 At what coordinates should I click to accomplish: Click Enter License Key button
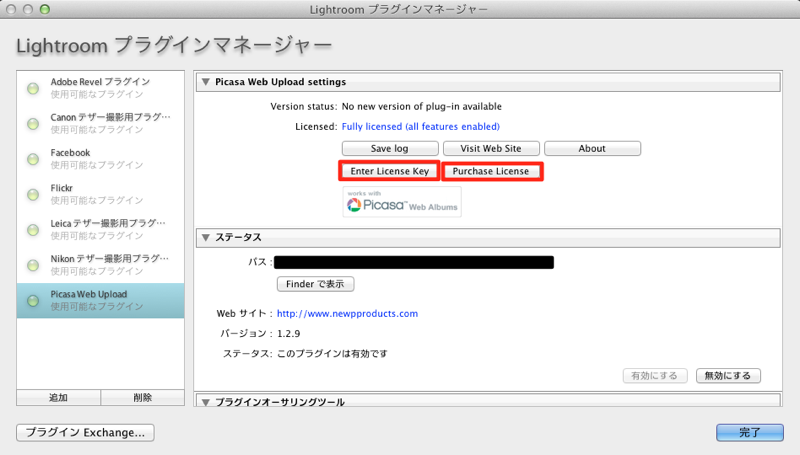click(x=389, y=171)
